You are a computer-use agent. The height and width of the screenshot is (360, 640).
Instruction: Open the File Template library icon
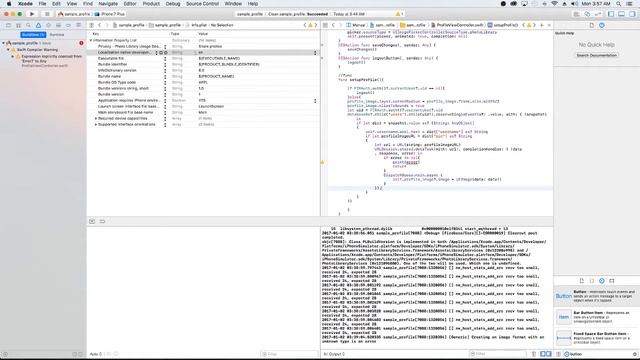[x=582, y=281]
